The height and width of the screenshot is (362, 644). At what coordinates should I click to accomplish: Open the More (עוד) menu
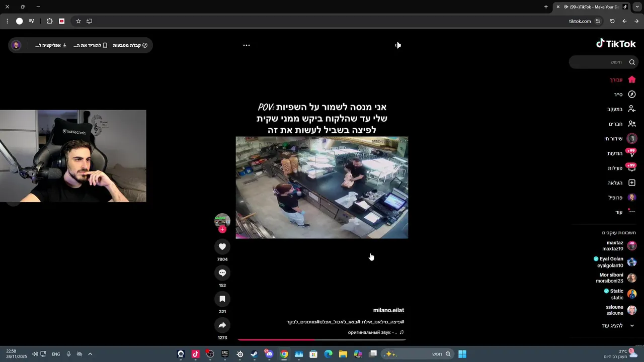(625, 212)
